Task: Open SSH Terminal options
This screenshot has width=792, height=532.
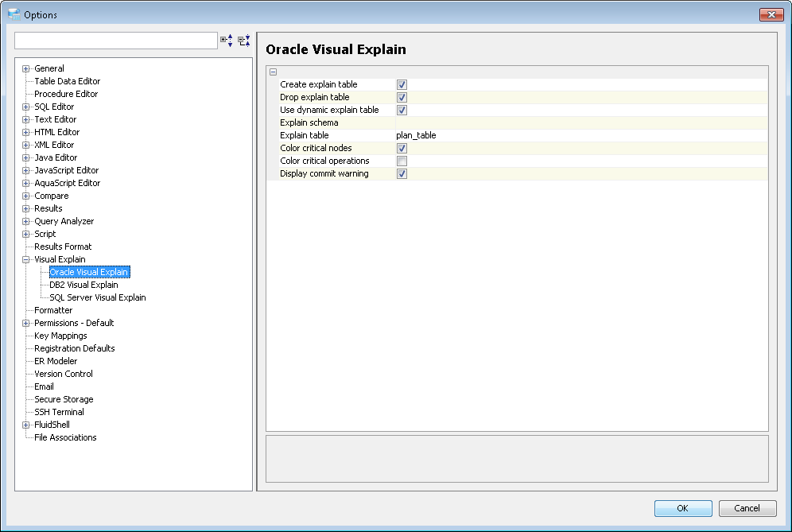Action: (59, 412)
